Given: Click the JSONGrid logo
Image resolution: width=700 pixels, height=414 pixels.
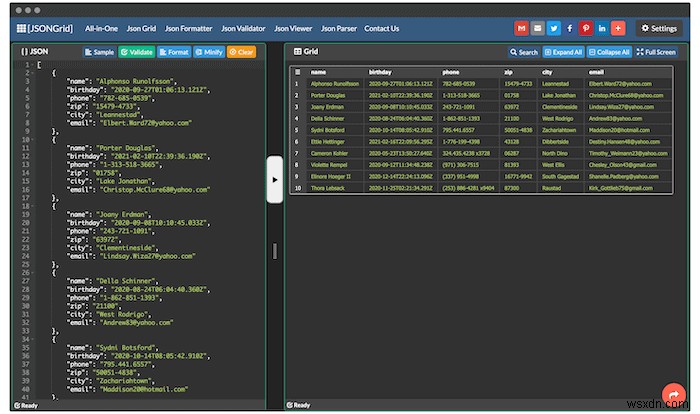Looking at the screenshot, I should (45, 29).
